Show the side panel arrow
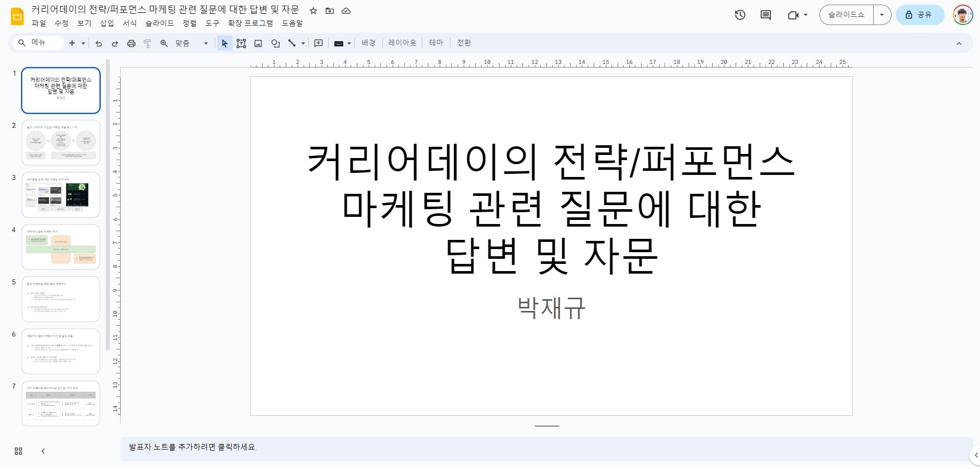980x469 pixels. (975, 455)
